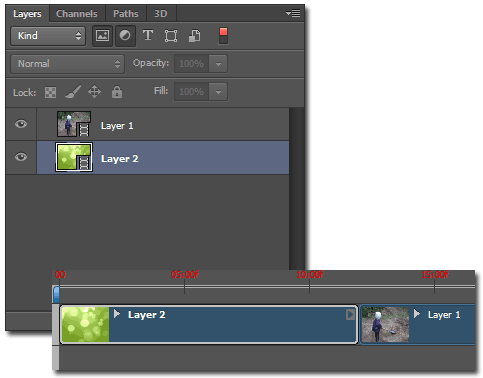Image resolution: width=483 pixels, height=378 pixels.
Task: Open the Kind filter type dropdown
Action: pyautogui.click(x=48, y=36)
